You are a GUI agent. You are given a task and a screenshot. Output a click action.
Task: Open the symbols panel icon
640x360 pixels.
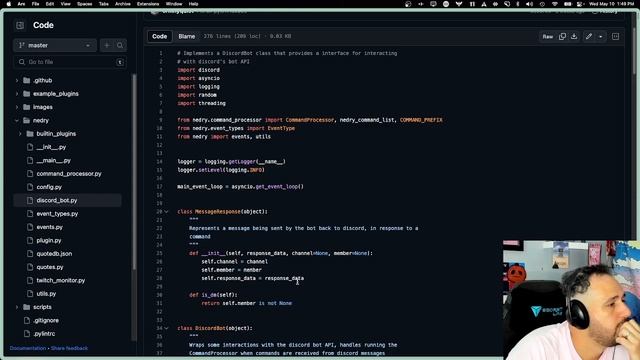(616, 36)
